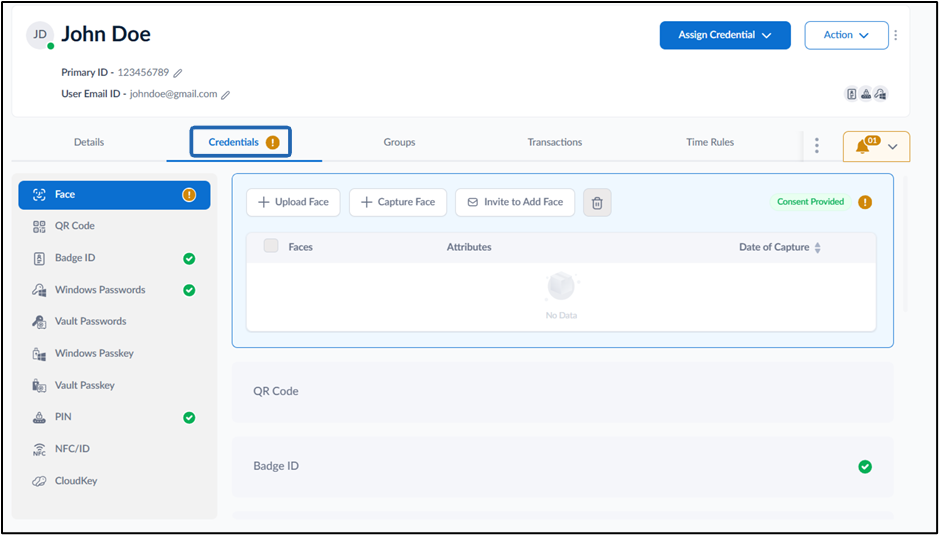Select Vault Passkey in sidebar
Image resolution: width=939 pixels, height=535 pixels.
tap(114, 386)
